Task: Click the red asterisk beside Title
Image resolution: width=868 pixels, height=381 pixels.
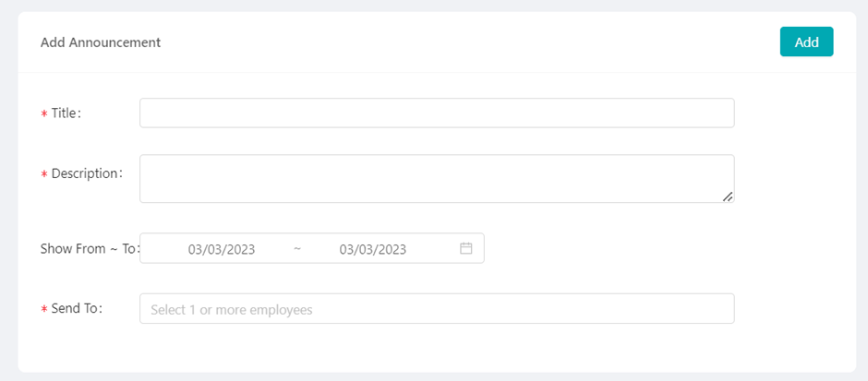Action: pos(43,113)
